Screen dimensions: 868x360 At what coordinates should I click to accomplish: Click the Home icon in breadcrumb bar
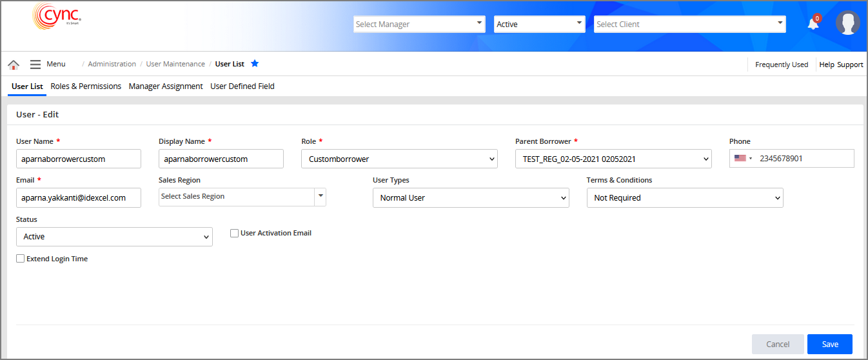pos(14,65)
